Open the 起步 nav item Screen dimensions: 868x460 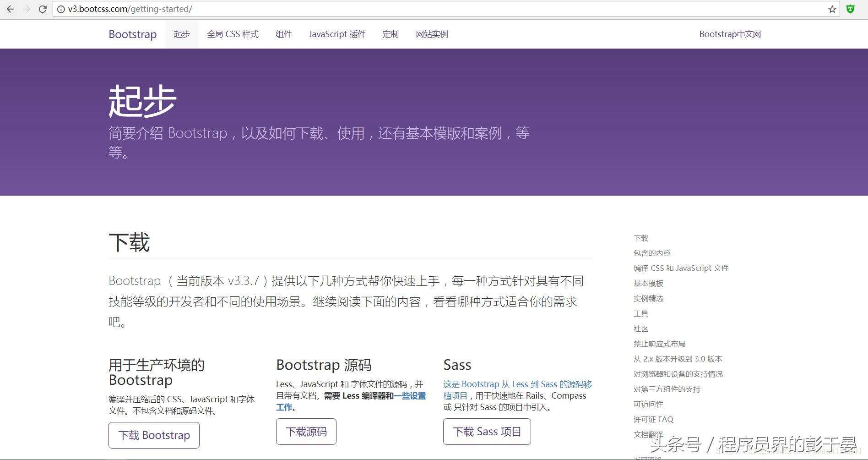click(182, 34)
